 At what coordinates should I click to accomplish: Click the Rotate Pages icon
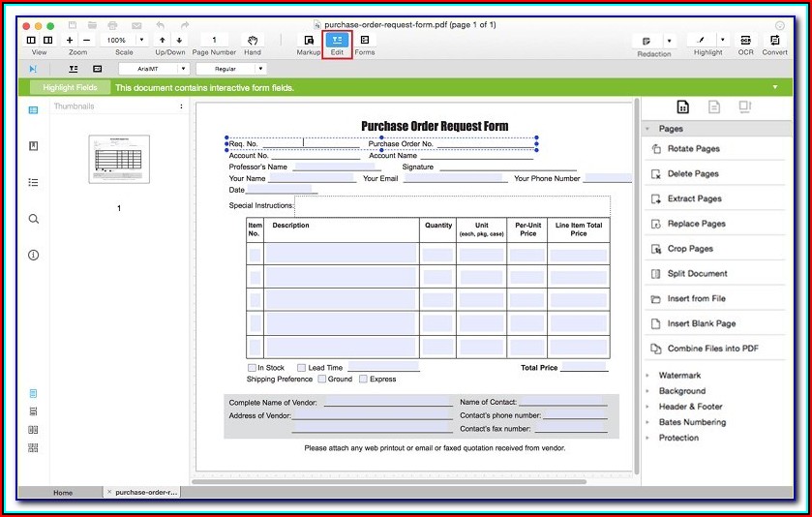(x=655, y=149)
